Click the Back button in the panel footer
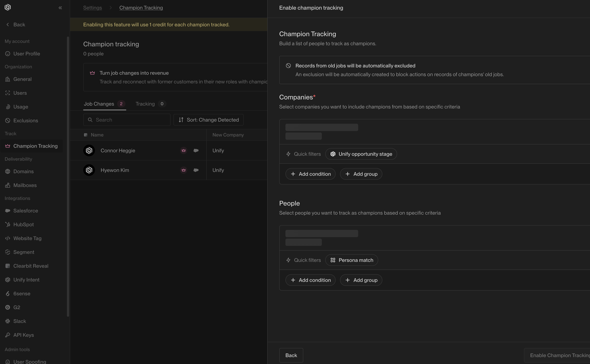The height and width of the screenshot is (364, 590). click(291, 355)
